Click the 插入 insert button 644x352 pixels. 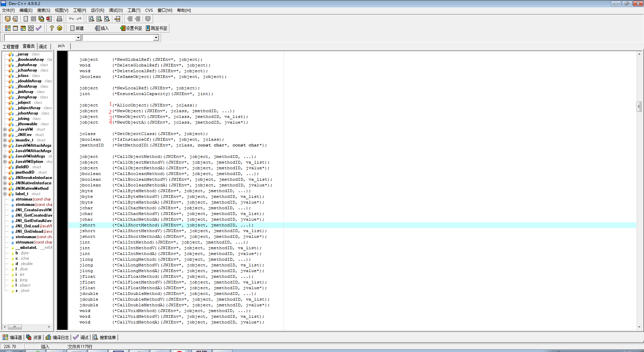(x=102, y=28)
